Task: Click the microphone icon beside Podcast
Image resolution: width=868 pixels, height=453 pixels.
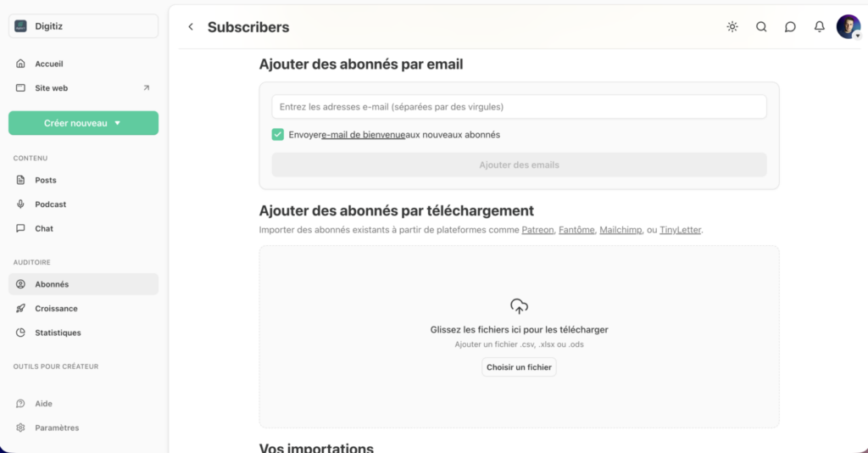Action: click(20, 204)
